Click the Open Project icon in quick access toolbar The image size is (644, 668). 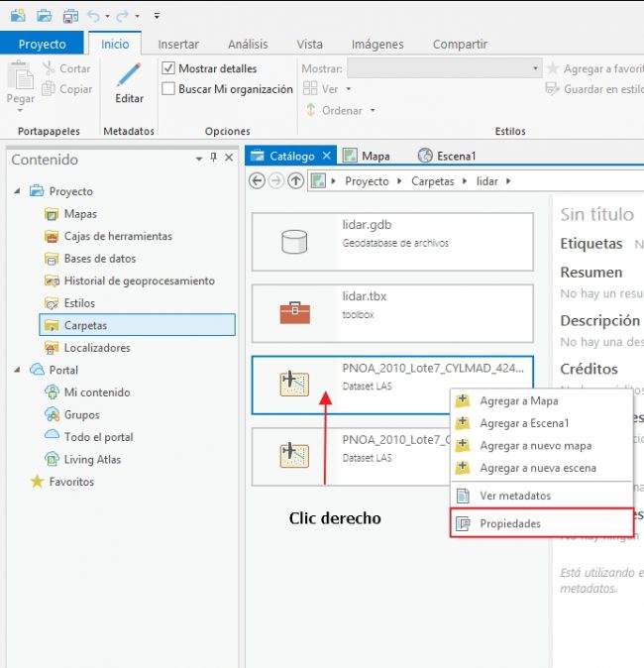click(x=45, y=16)
